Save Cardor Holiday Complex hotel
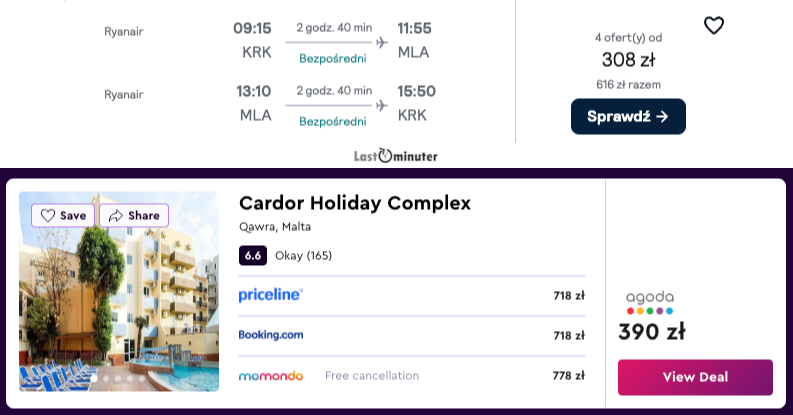 [x=63, y=216]
